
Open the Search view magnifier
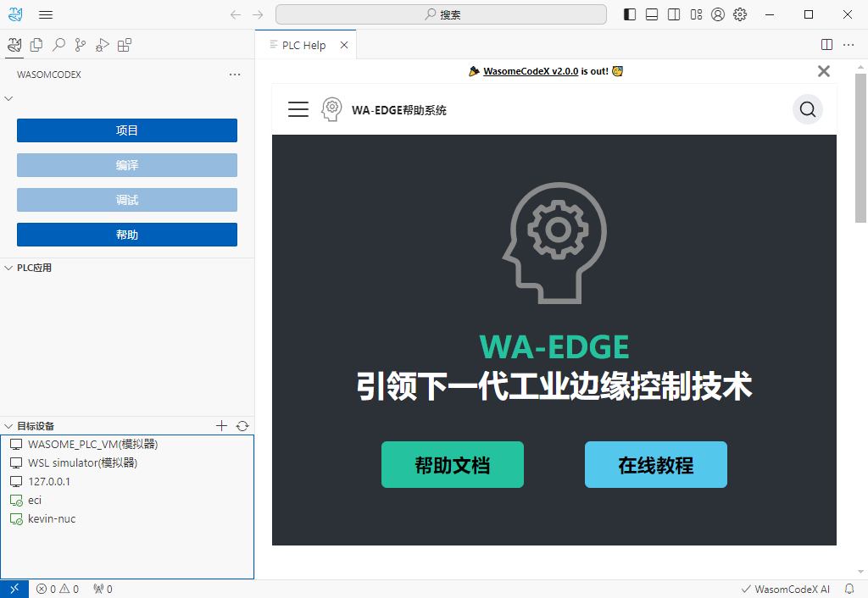[x=58, y=45]
